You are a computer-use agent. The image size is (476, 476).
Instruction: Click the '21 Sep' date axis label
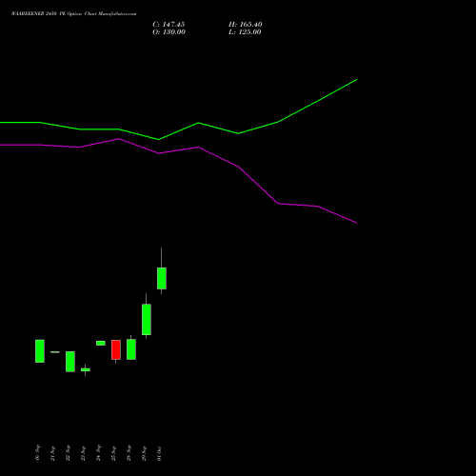click(52, 453)
